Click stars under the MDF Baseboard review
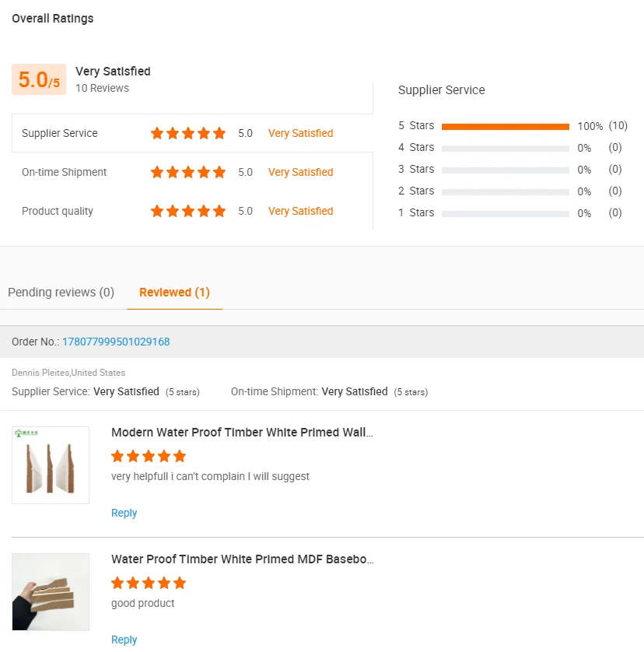The image size is (644, 652). coord(149,583)
